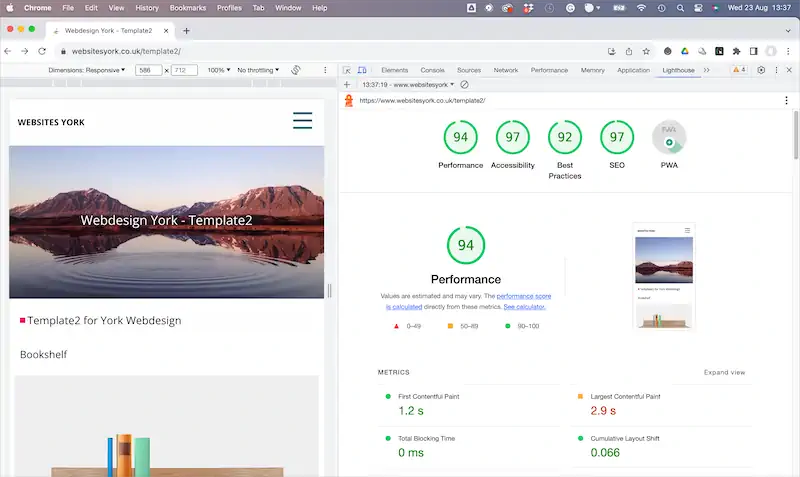Screen dimensions: 800x477
Task: Click the Lighthouse panel vertical scrollbar
Action: pyautogui.click(x=795, y=135)
